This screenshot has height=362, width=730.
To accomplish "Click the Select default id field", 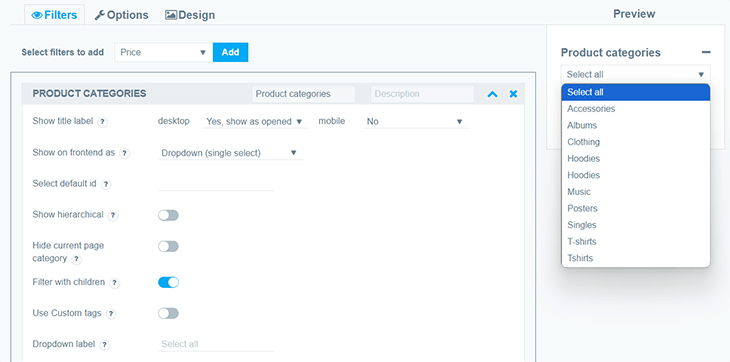I will tap(216, 184).
